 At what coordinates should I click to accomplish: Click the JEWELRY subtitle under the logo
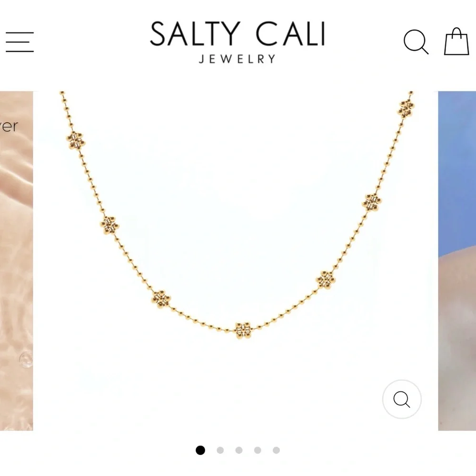tap(238, 59)
